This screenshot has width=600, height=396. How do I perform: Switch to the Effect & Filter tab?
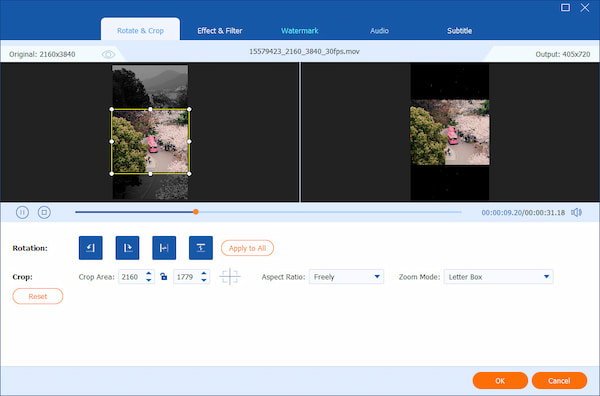point(220,31)
